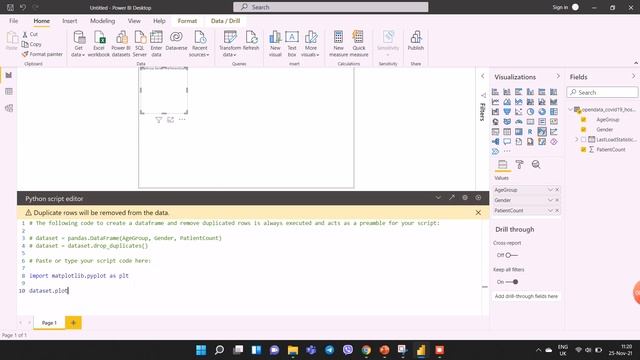Viewport: 640px width, 360px height.
Task: Select the table visual
Action: click(507, 131)
